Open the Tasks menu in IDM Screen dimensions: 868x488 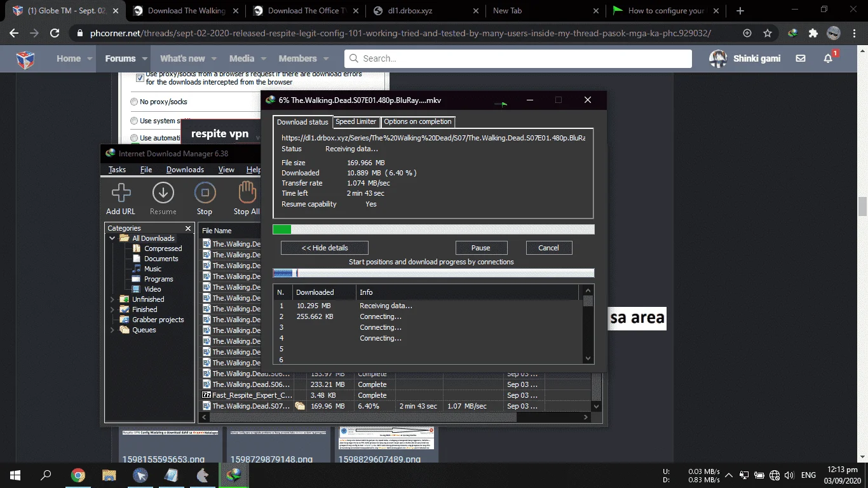(x=117, y=170)
